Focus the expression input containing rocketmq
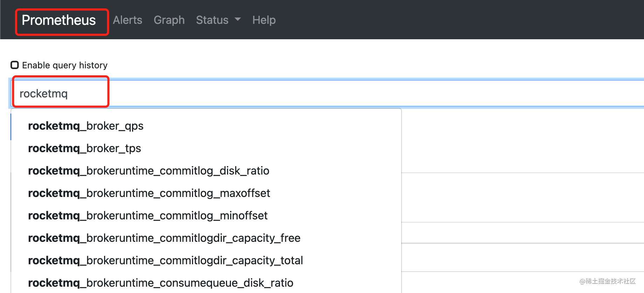The image size is (644, 293). 327,93
